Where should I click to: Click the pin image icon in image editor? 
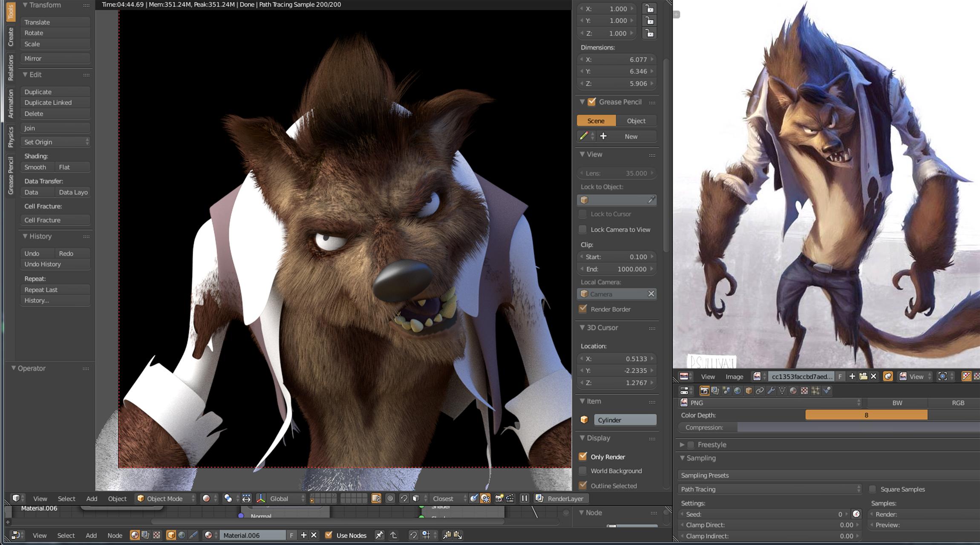(x=888, y=376)
